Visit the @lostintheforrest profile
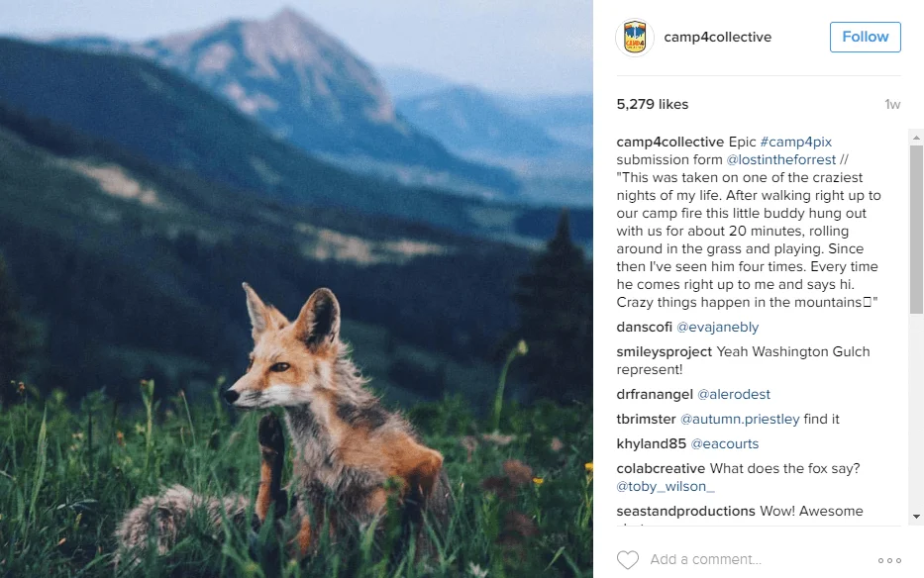Image resolution: width=924 pixels, height=578 pixels. pyautogui.click(x=783, y=159)
